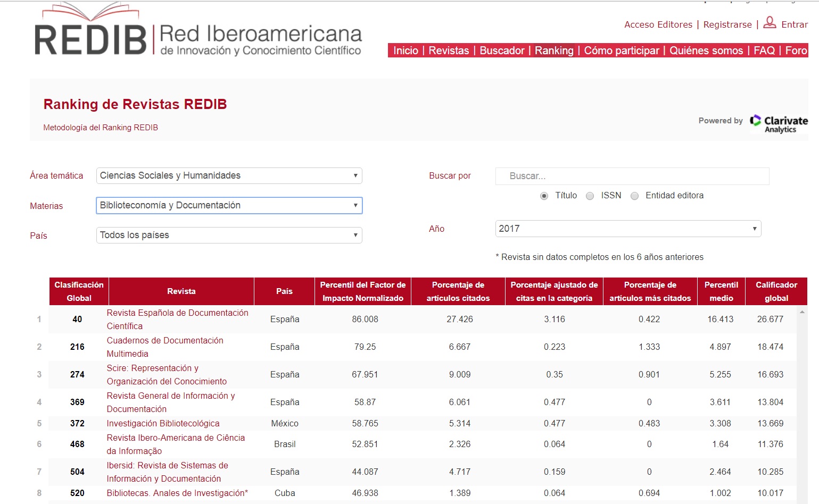Open the Ibersid journal link

click(167, 472)
